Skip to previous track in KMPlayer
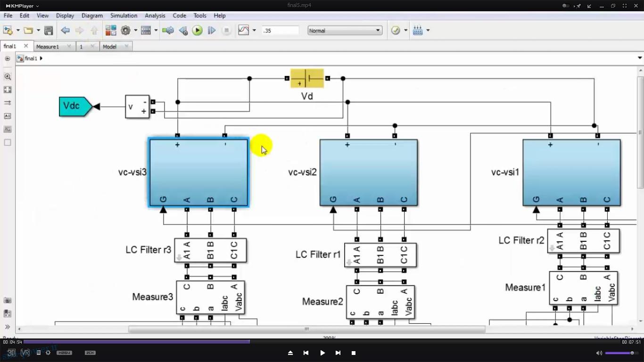Image resolution: width=644 pixels, height=362 pixels. coord(306,353)
